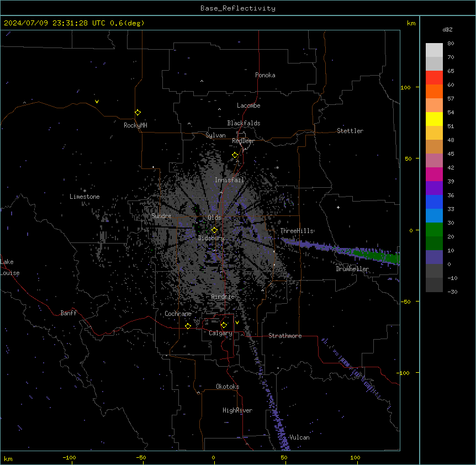Click the asterisk marker above Limestone label
Image resolution: width=476 pixels, height=465 pixels.
pos(84,191)
